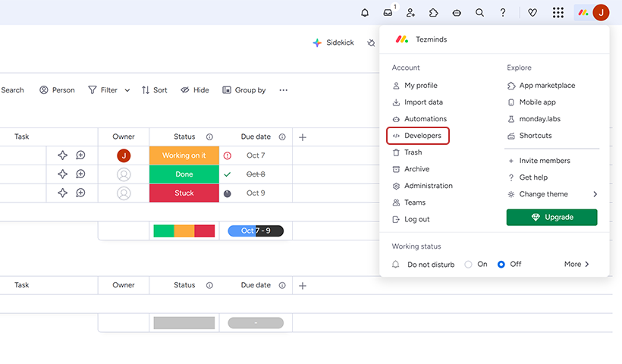Open the notifications bell icon
Viewport: 622px width, 364px height.
pyautogui.click(x=365, y=13)
